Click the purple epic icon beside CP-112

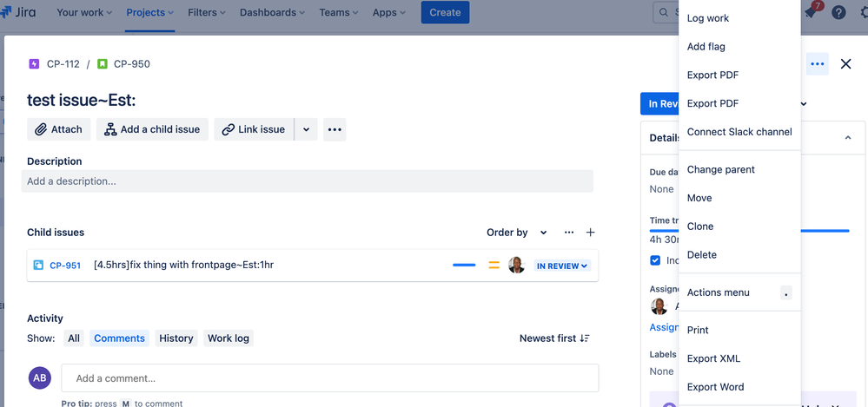pos(34,64)
